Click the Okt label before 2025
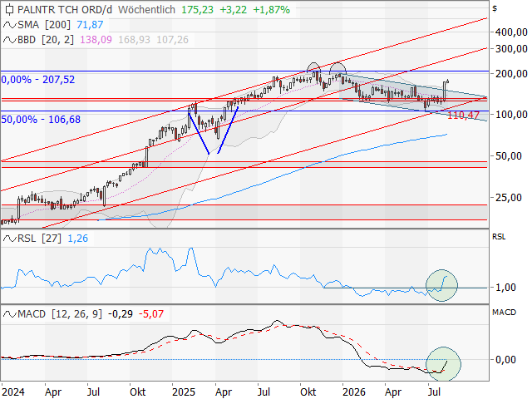The height and width of the screenshot is (399, 532). click(x=138, y=392)
